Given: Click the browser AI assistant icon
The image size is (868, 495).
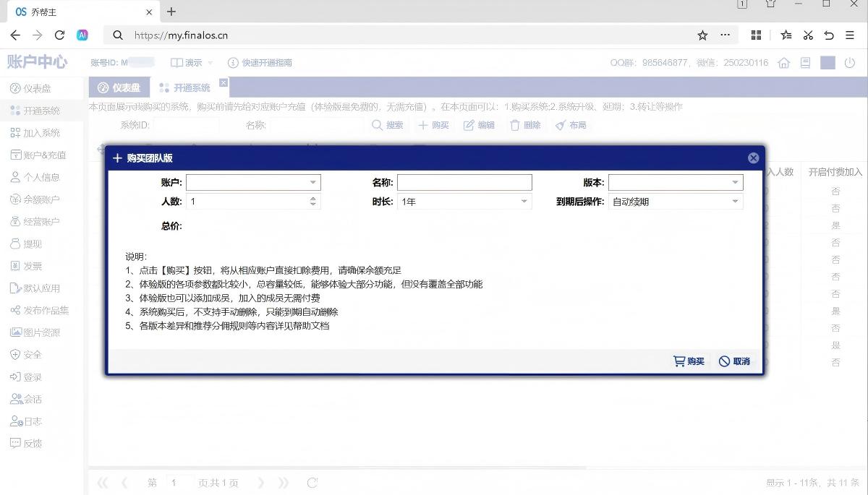Looking at the screenshot, I should (x=82, y=35).
